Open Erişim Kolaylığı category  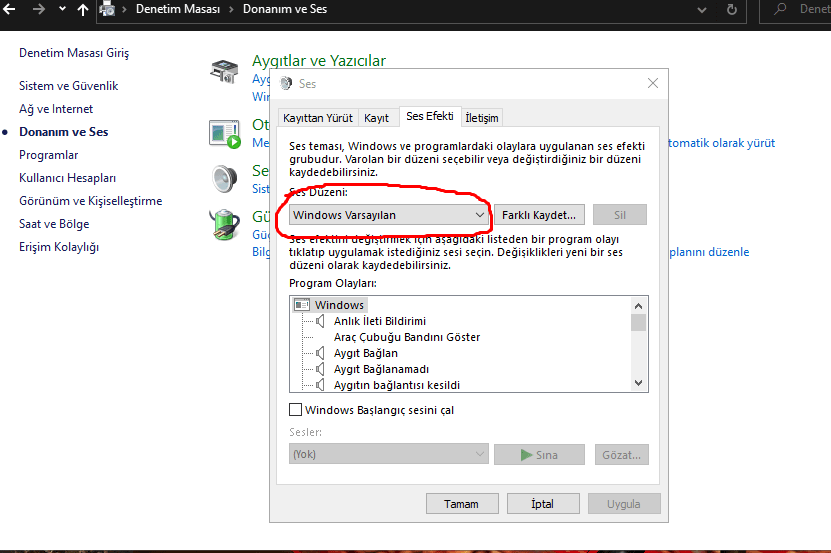(x=59, y=247)
